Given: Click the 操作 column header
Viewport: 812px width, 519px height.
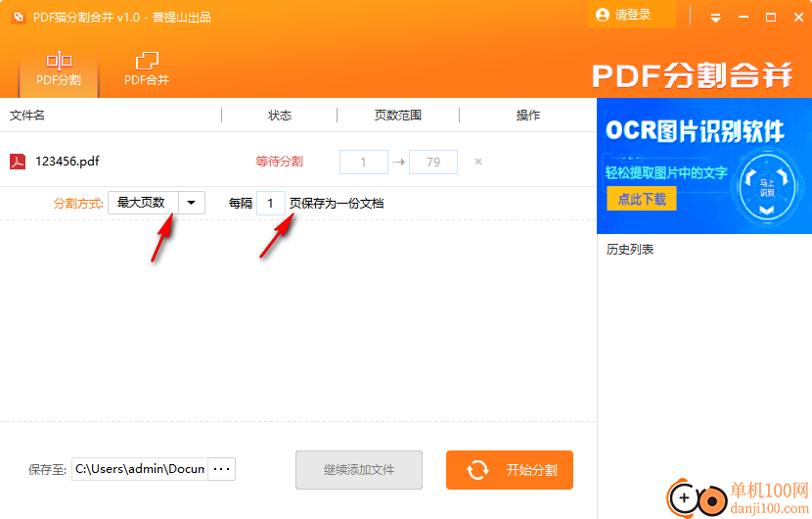Looking at the screenshot, I should click(527, 116).
